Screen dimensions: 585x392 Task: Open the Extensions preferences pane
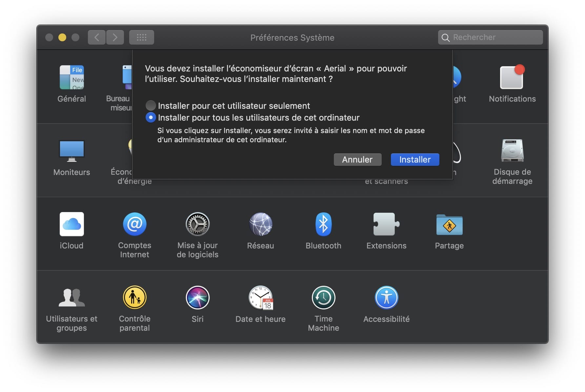tap(386, 224)
